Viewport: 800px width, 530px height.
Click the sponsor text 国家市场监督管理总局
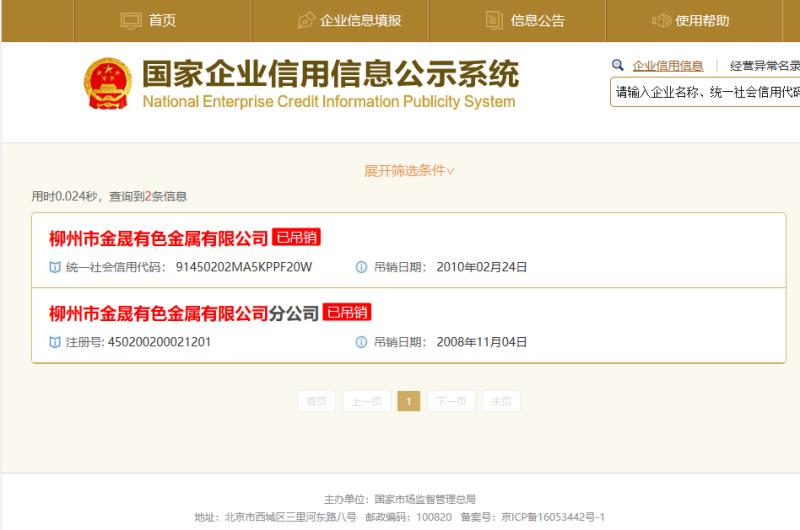tap(425, 499)
